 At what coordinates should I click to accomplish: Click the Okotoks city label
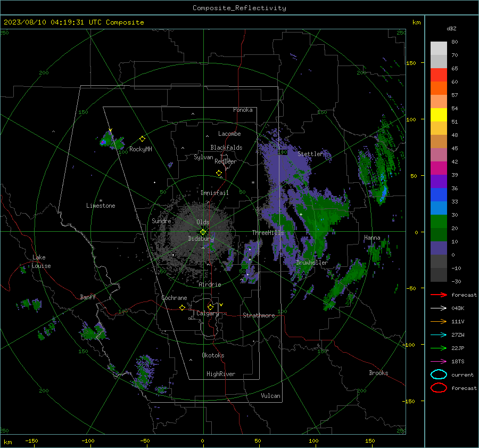(213, 355)
